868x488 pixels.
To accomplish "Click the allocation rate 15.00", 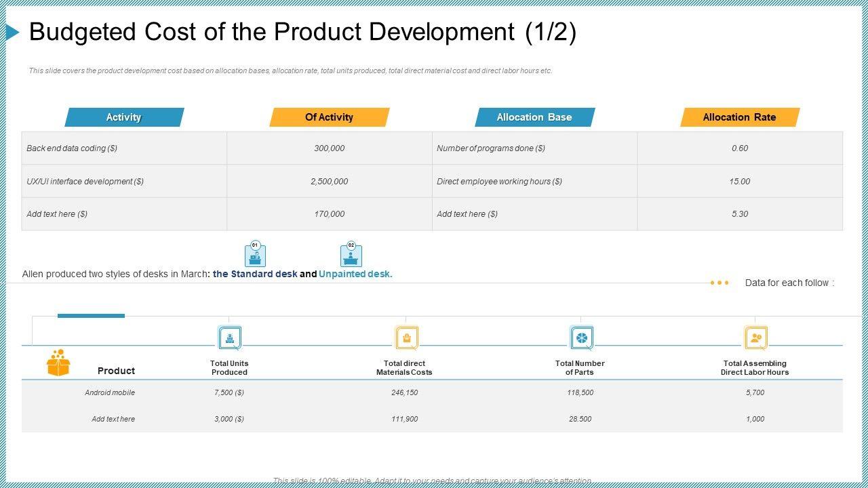I will 740,182.
